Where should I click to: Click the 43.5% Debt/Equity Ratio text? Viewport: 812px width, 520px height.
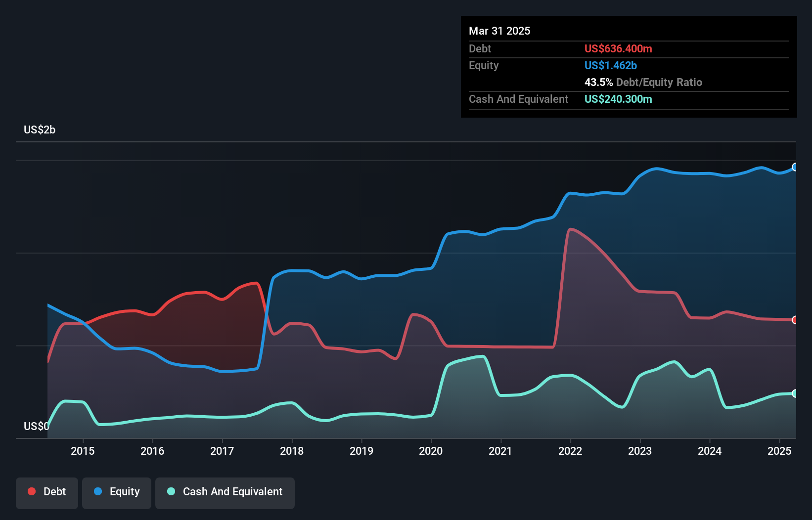tap(643, 82)
